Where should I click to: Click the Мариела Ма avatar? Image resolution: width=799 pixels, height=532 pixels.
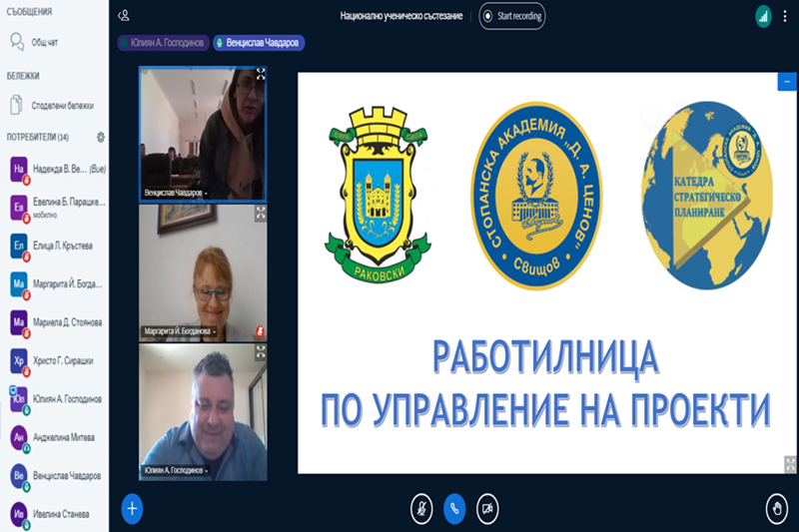(x=19, y=322)
